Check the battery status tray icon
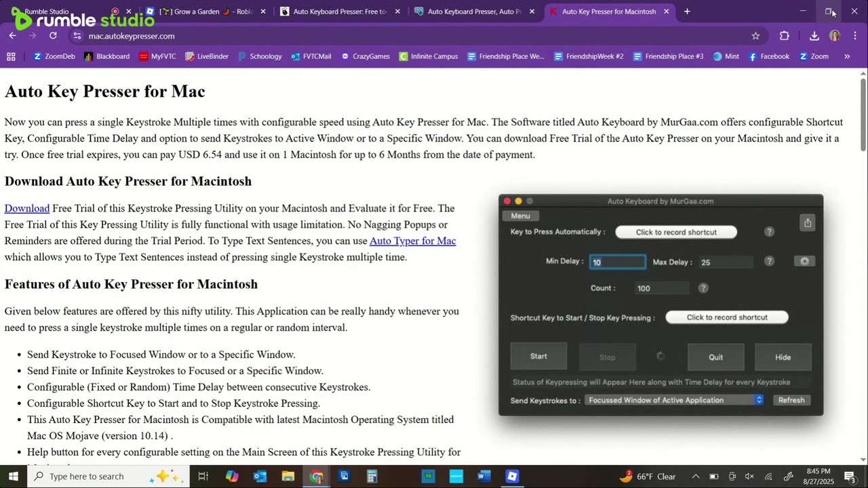868x488 pixels. pos(713,476)
